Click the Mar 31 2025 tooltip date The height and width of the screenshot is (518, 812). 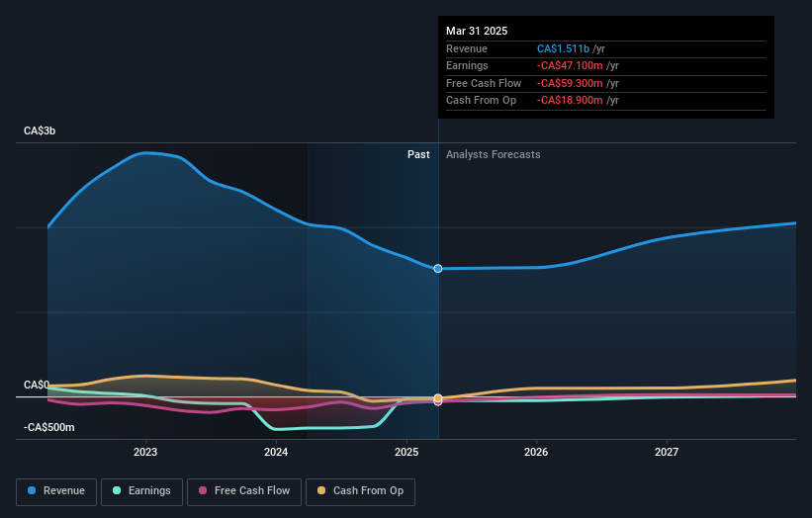pos(477,31)
